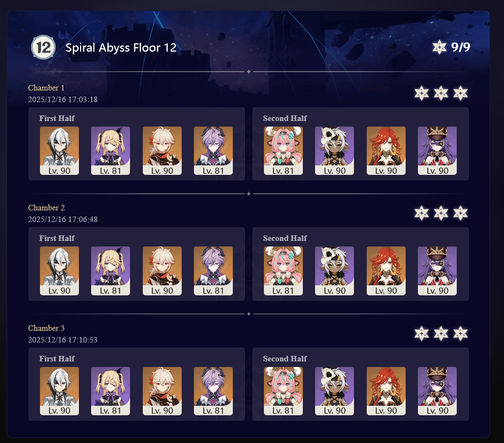Select the skull-masked character in Chamber 1 Second Half
The width and height of the screenshot is (504, 443).
[335, 150]
